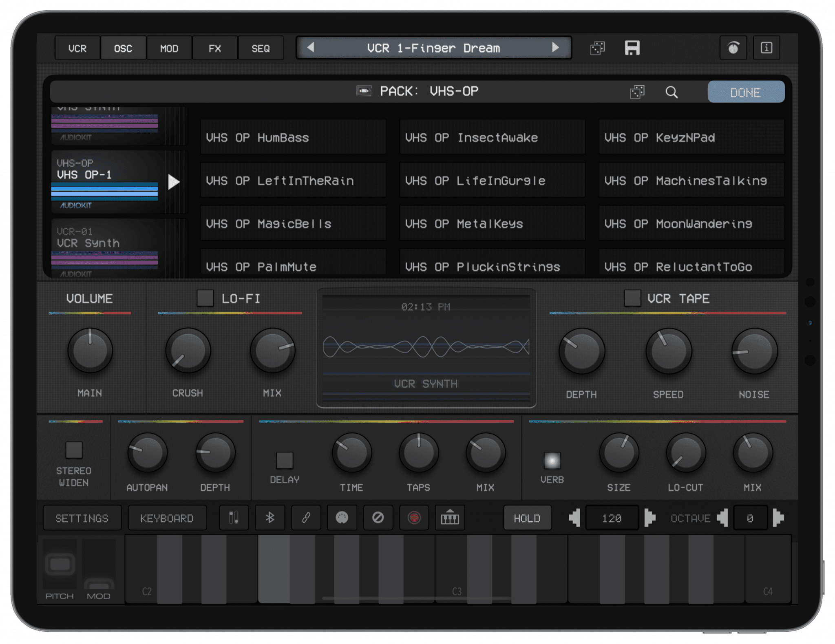Open the FX tab

(x=215, y=49)
